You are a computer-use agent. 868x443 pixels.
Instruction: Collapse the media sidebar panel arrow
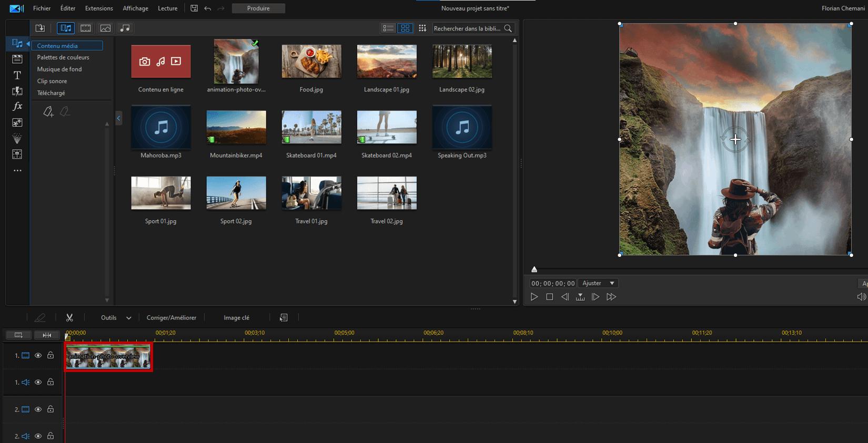[118, 118]
